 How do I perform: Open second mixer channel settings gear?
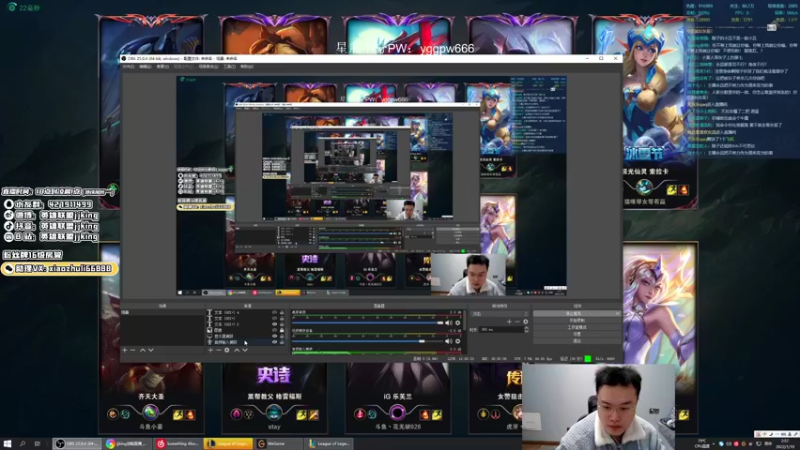(458, 341)
